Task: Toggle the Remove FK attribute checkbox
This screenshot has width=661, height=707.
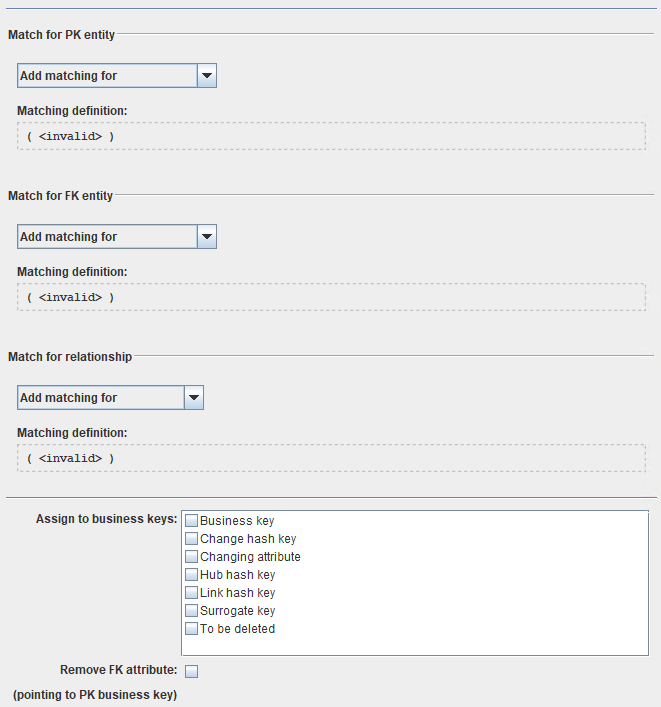Action: tap(192, 671)
